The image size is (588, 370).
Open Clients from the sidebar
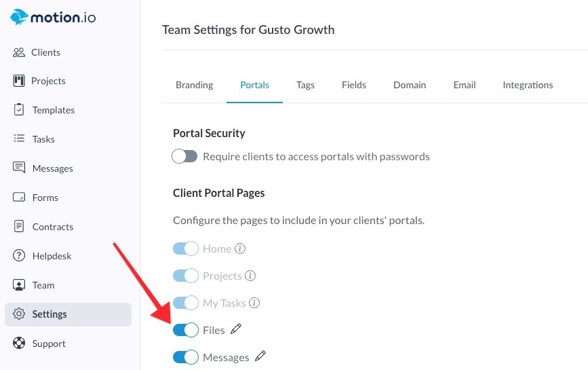click(45, 52)
